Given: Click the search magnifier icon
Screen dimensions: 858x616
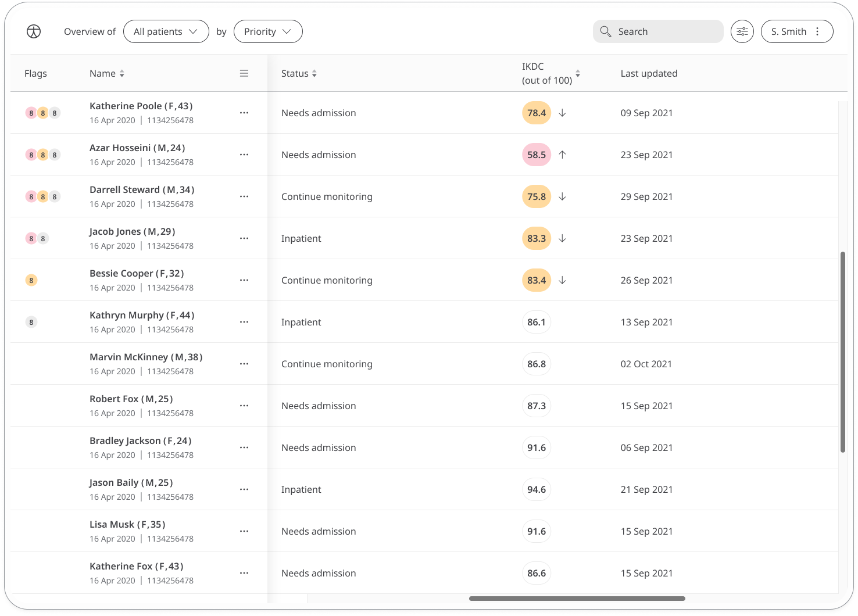Looking at the screenshot, I should pyautogui.click(x=606, y=31).
